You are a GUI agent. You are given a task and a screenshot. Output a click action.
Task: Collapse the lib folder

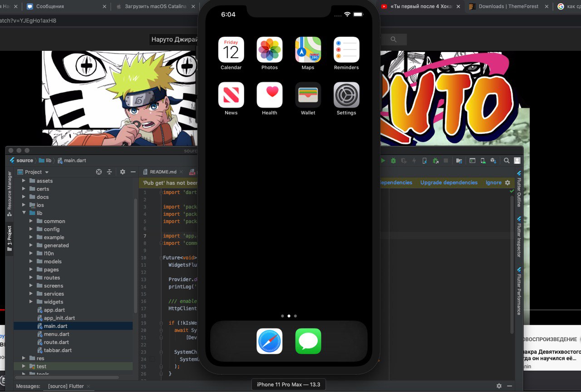pos(24,213)
